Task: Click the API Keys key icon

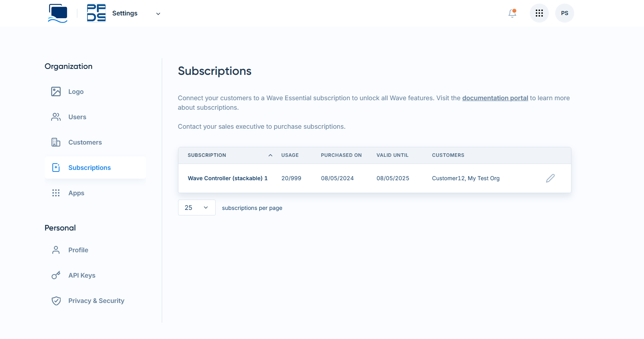Action: point(56,275)
